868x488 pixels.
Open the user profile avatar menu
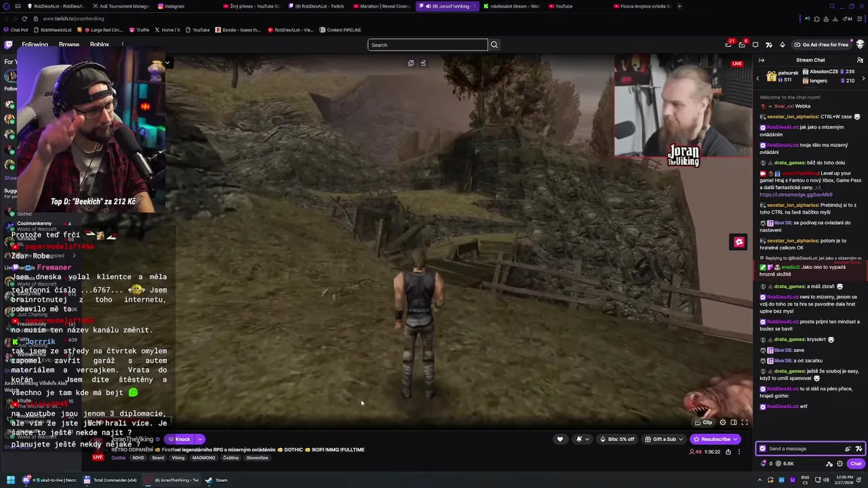pyautogui.click(x=861, y=45)
